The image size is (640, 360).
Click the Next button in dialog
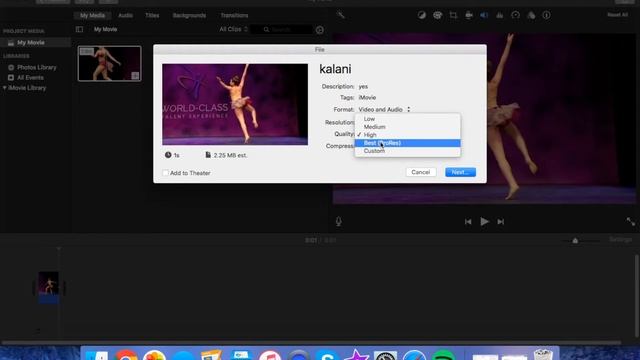click(460, 172)
